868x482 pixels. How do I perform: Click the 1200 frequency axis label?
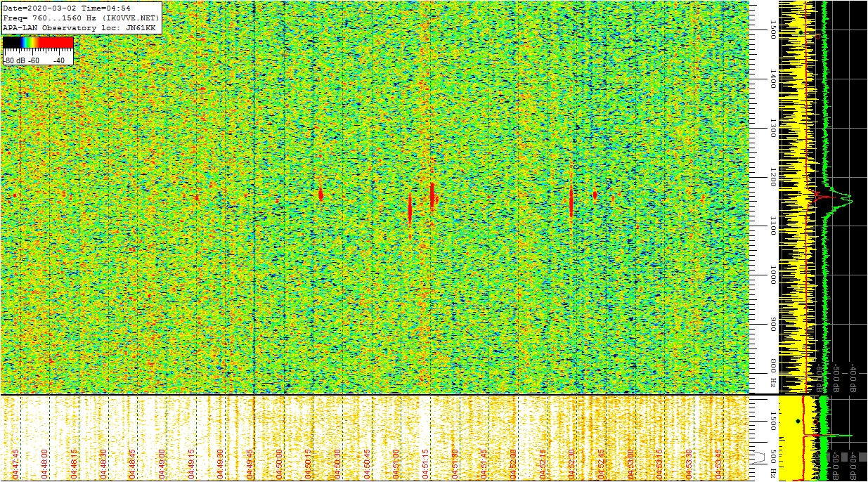(772, 177)
